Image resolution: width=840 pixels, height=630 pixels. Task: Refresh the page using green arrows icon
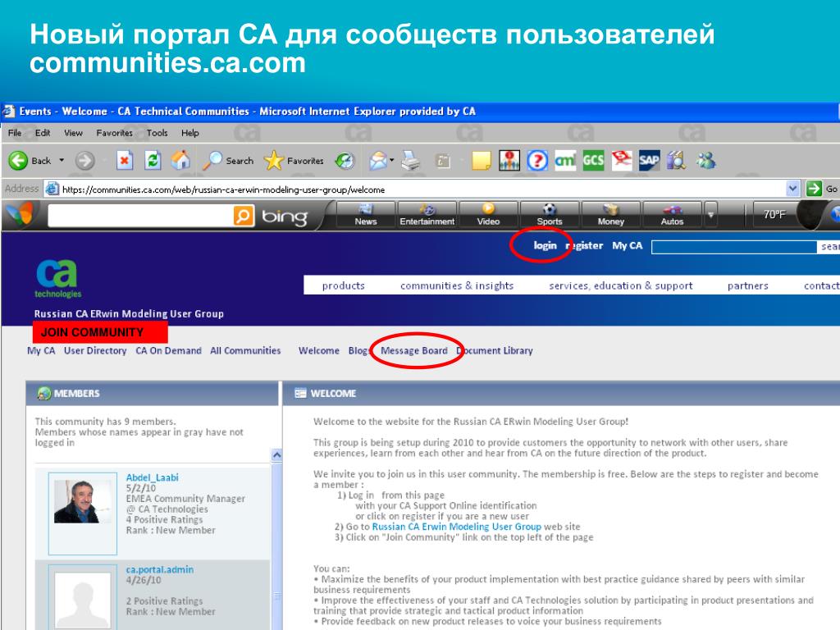click(153, 160)
